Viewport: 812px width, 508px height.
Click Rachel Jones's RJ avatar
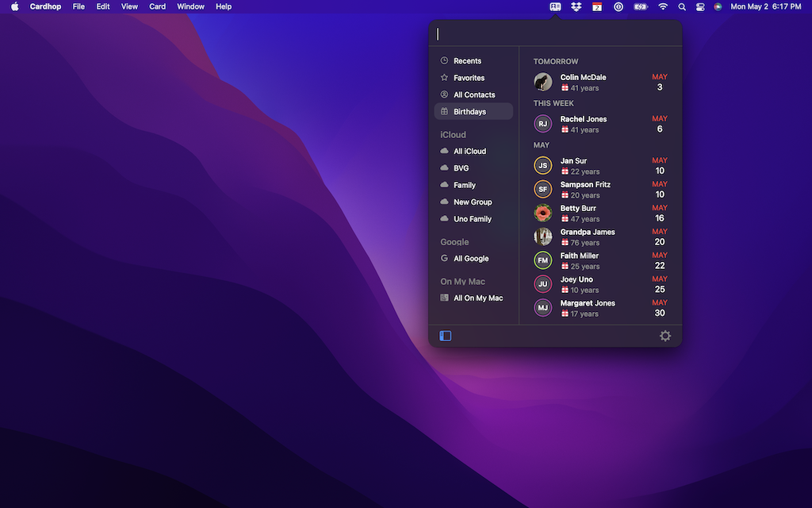(x=542, y=124)
